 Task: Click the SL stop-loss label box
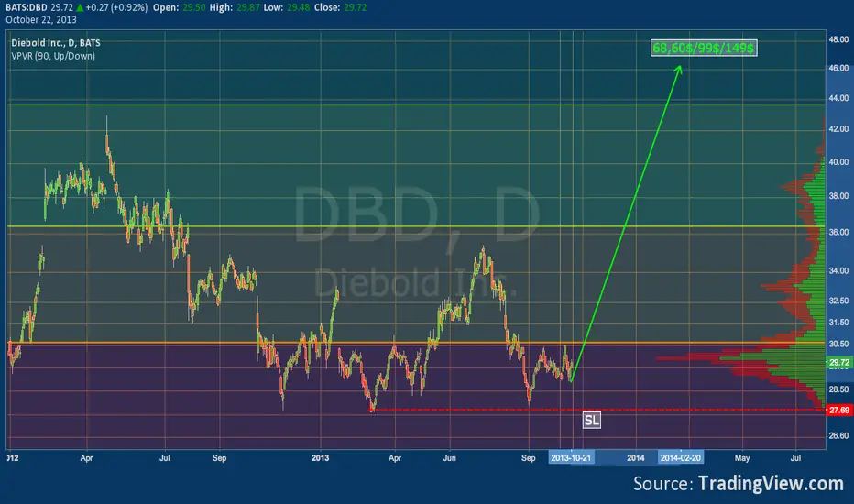coord(592,420)
